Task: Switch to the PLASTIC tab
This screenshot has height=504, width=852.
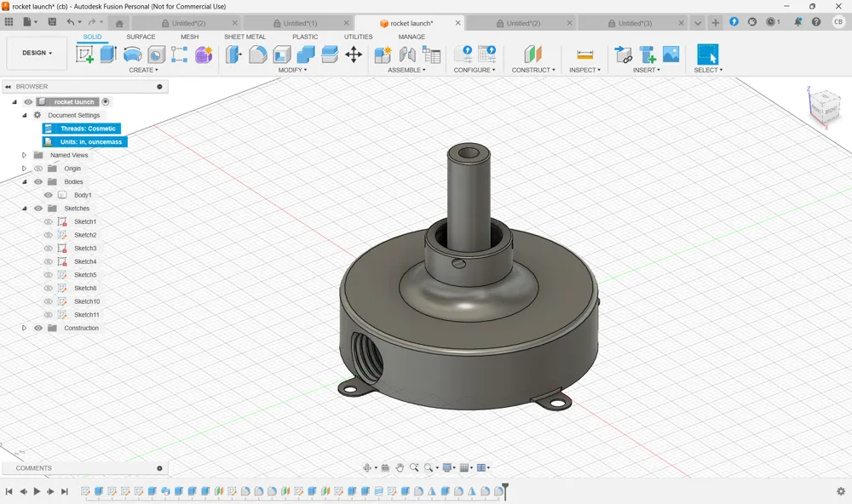Action: [x=305, y=37]
